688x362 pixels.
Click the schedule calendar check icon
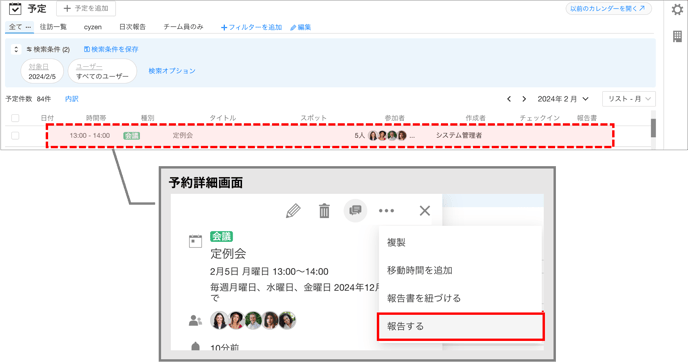click(x=15, y=8)
